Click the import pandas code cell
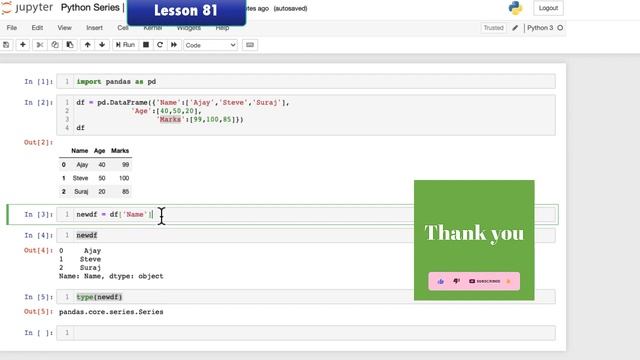This screenshot has width=640, height=360. click(x=306, y=82)
